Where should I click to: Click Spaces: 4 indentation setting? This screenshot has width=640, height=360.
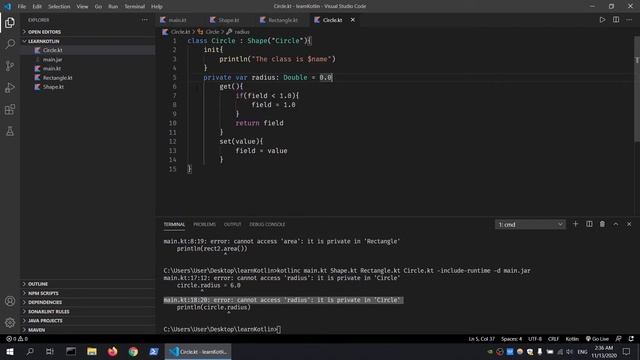click(x=511, y=339)
